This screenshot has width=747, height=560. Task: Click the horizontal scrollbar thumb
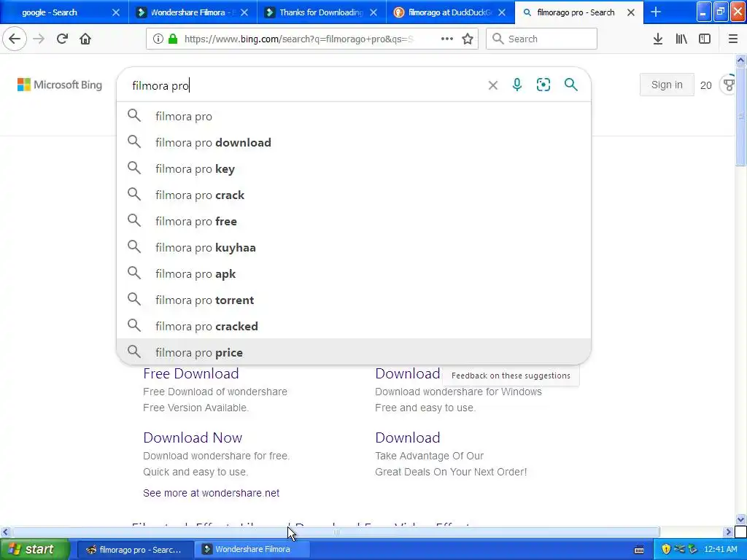point(336,532)
